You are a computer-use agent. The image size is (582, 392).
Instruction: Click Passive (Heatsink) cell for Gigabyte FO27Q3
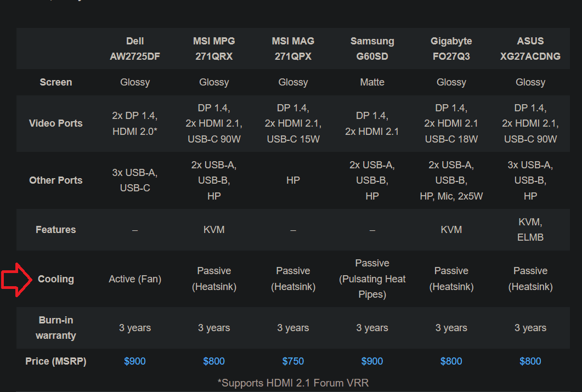(451, 279)
